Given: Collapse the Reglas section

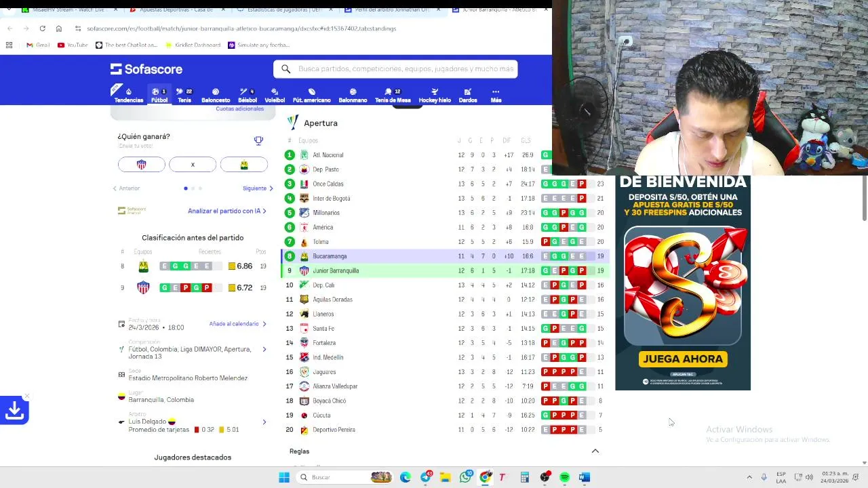Looking at the screenshot, I should 595,451.
